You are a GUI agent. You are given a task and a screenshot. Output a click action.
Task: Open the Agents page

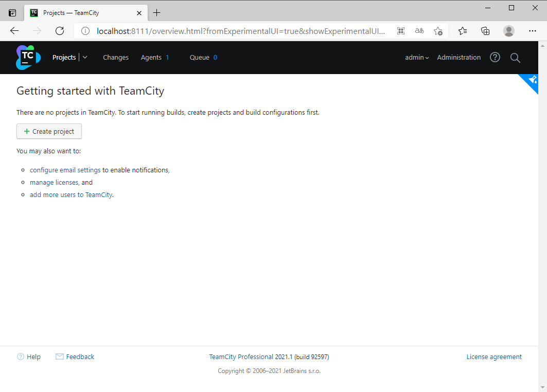coord(151,58)
